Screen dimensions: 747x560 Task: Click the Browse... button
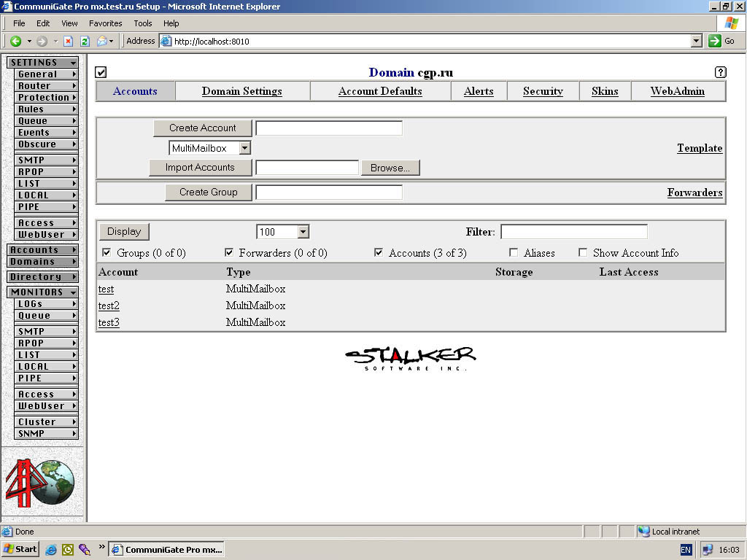(x=390, y=168)
